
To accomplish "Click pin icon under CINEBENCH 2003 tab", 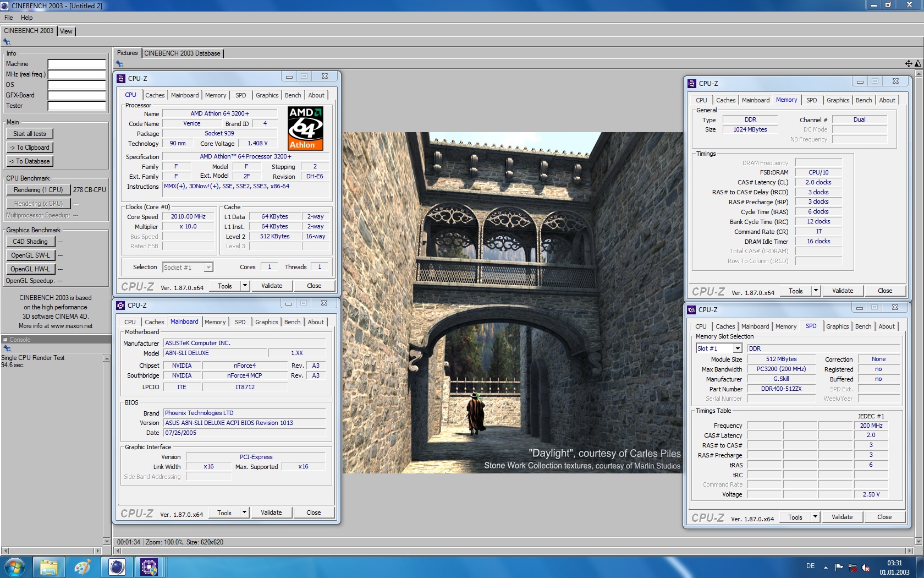I will click(x=7, y=42).
